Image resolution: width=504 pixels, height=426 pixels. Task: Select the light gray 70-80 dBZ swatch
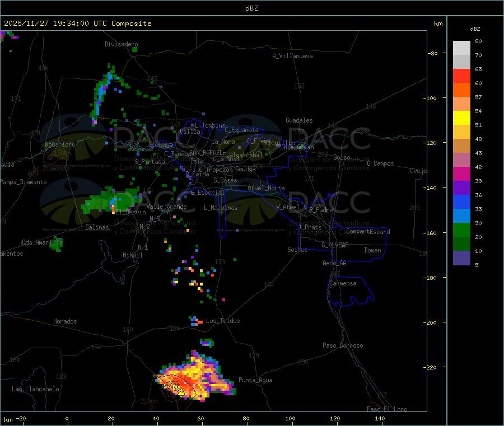click(x=461, y=48)
